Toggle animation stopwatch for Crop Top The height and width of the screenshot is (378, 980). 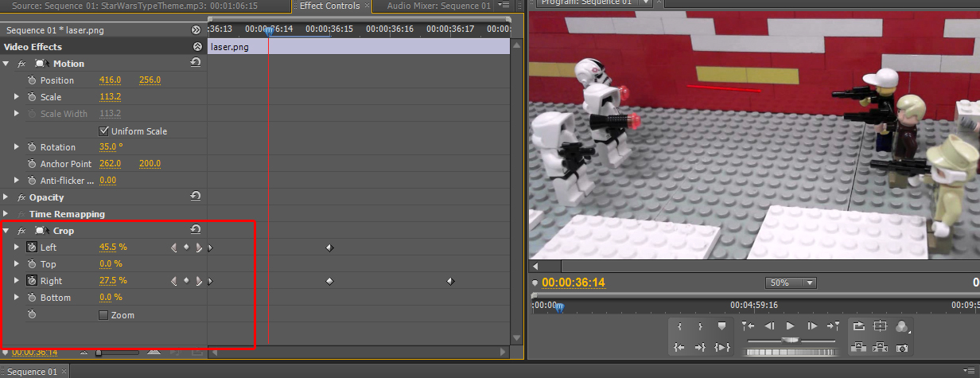tap(32, 264)
